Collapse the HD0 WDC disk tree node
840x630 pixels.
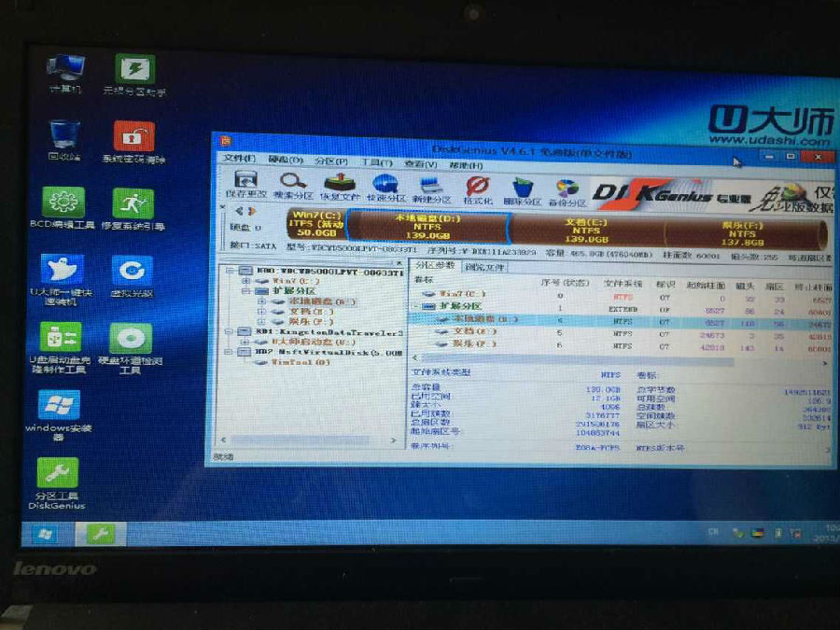(230, 271)
